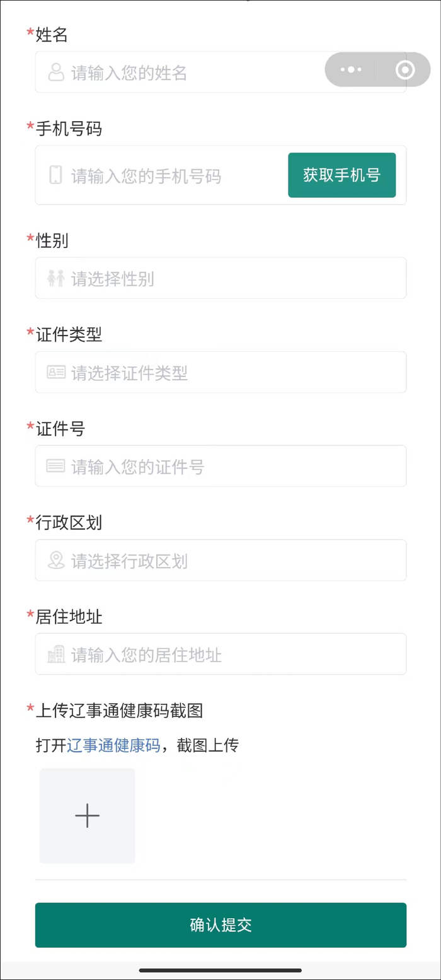The height and width of the screenshot is (980, 441).
Task: Open the mini-program options menu (three dots)
Action: click(x=350, y=70)
